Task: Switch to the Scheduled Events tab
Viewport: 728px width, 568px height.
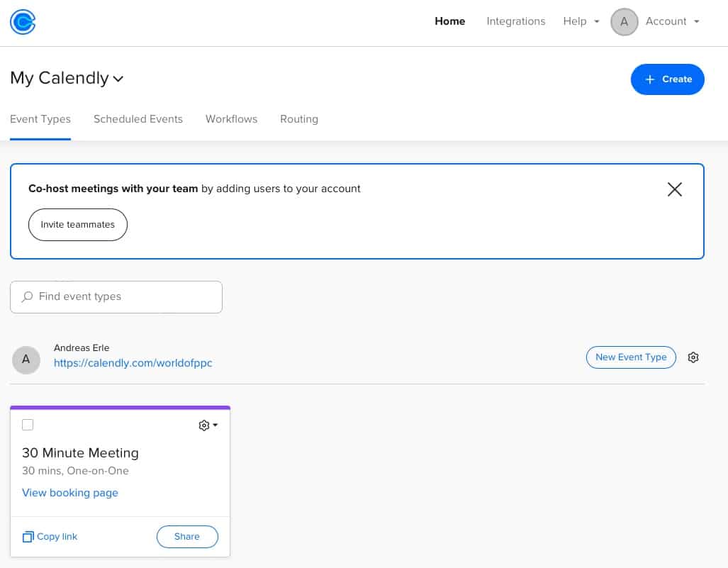Action: (138, 119)
